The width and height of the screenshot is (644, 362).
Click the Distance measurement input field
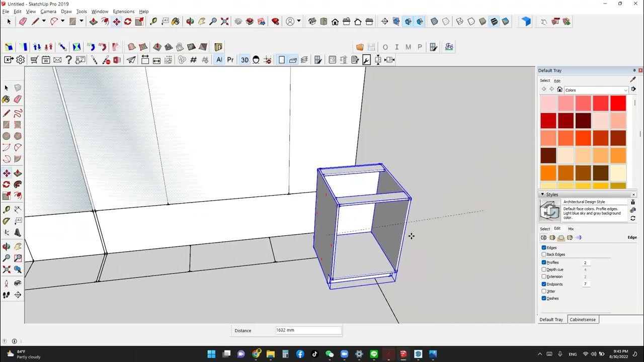[308, 330]
